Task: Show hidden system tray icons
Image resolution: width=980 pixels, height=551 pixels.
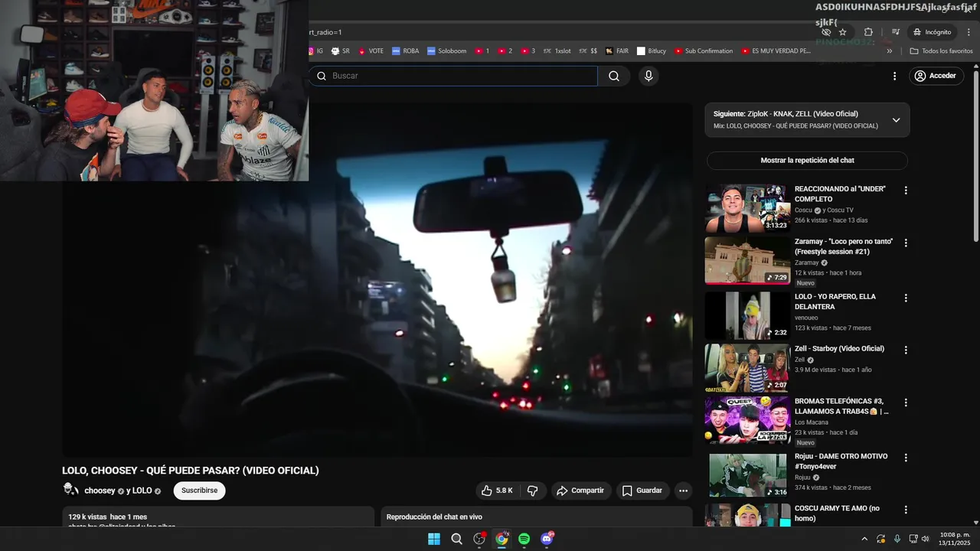Action: (x=864, y=539)
